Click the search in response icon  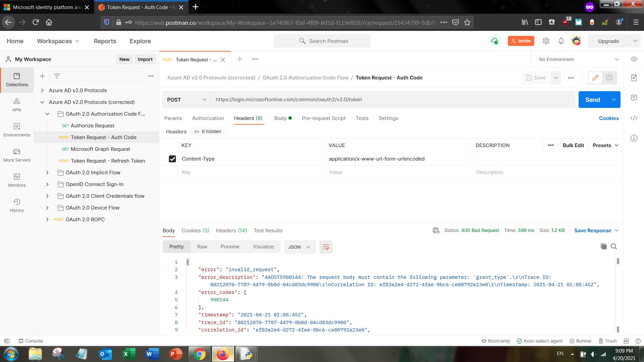pos(613,246)
